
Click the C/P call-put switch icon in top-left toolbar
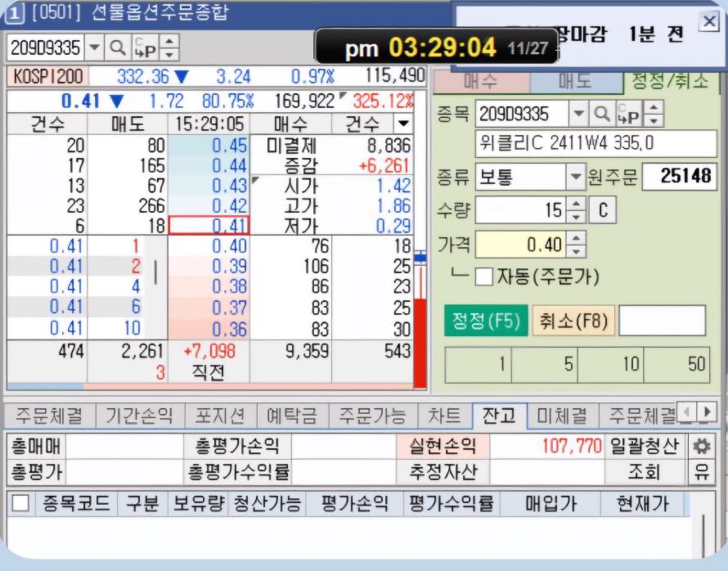[x=146, y=47]
